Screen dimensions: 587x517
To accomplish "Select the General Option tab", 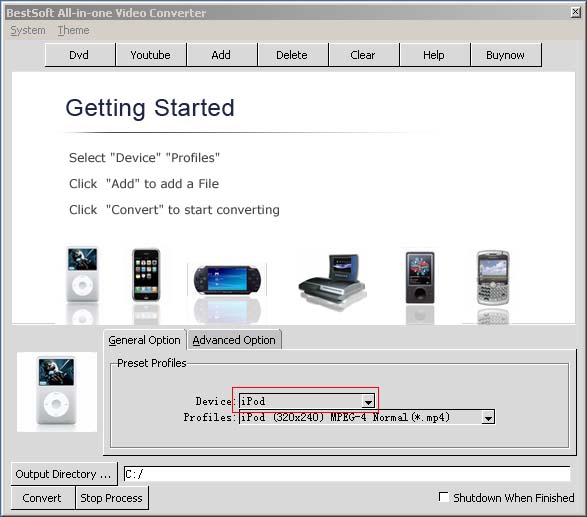I will [x=144, y=340].
